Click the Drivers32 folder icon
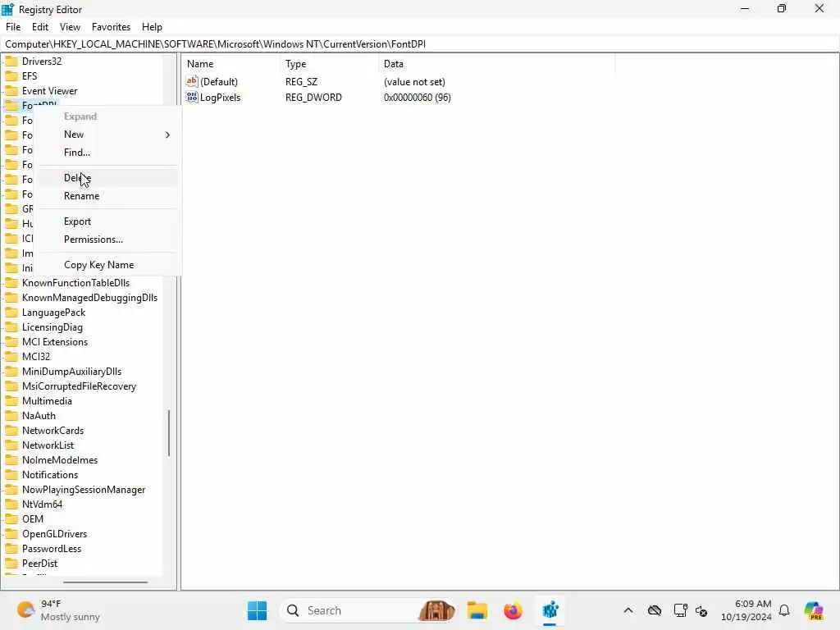Viewport: 840px width, 630px height. coord(11,61)
